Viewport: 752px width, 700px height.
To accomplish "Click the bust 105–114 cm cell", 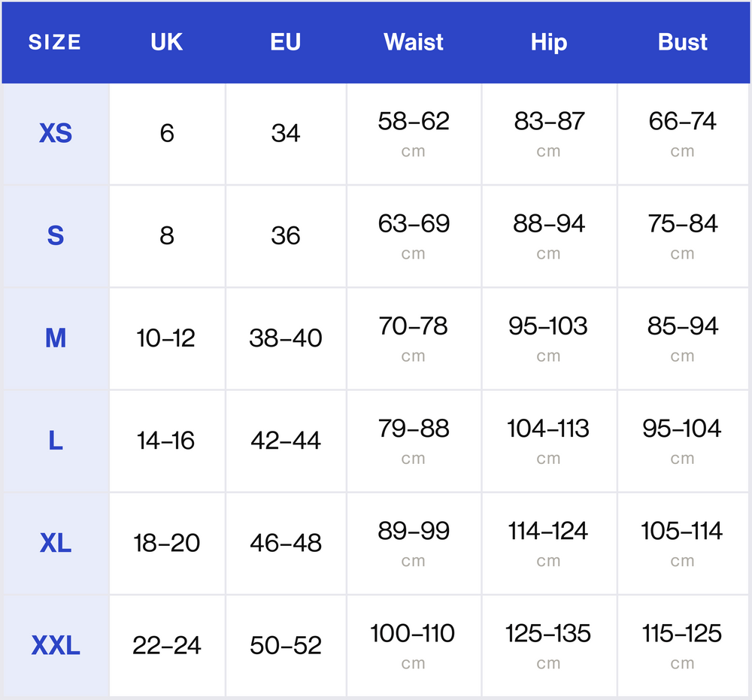I will pos(683,543).
